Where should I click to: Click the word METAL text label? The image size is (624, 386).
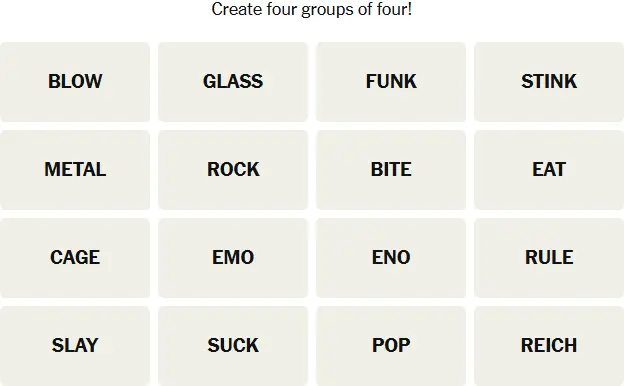tap(75, 170)
